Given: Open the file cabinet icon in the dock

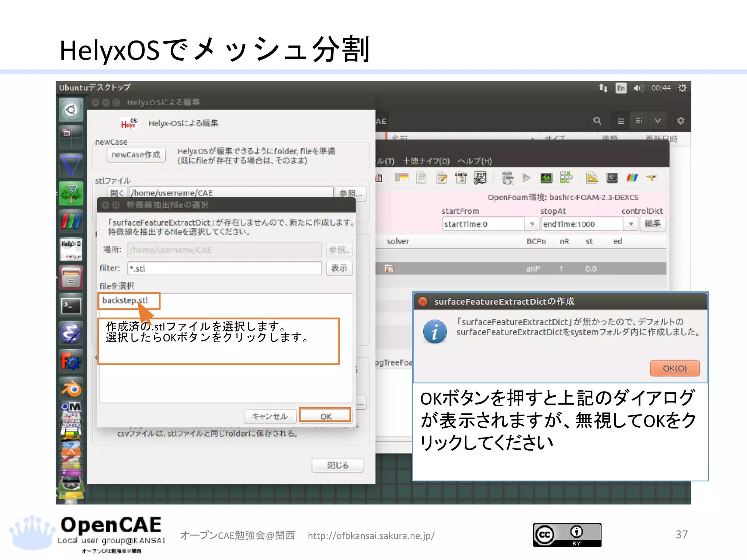Looking at the screenshot, I should click(x=71, y=277).
